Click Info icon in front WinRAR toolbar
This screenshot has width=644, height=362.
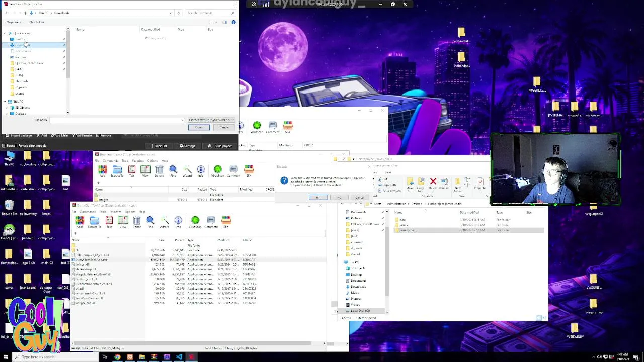tap(178, 222)
